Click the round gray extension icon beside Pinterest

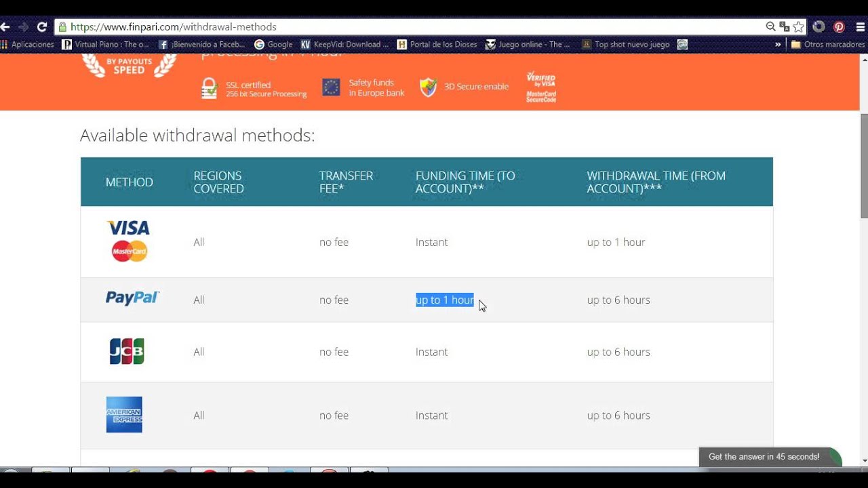[818, 27]
